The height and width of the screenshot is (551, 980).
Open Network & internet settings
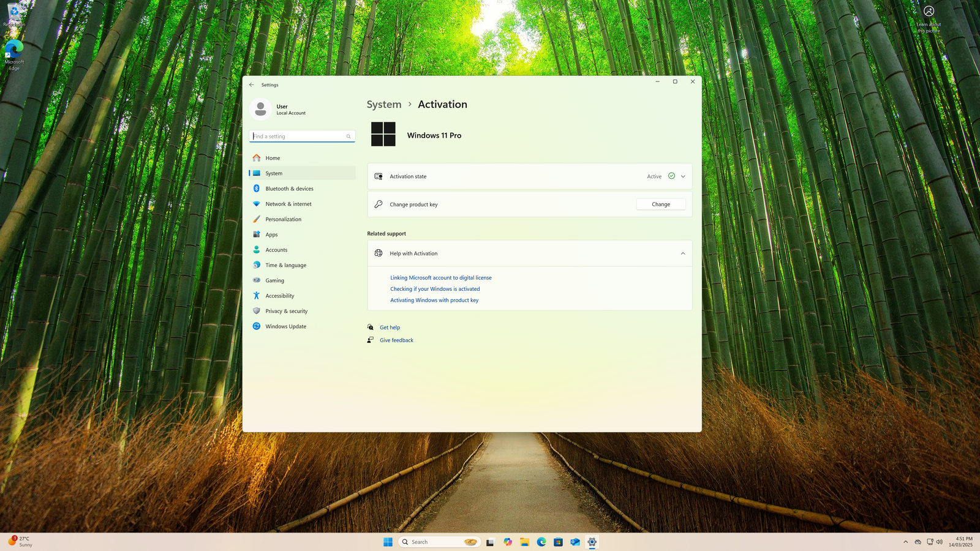click(288, 204)
